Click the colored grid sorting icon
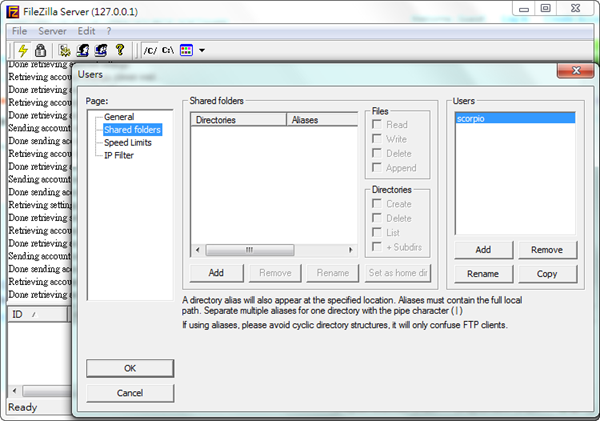The height and width of the screenshot is (421, 600). coord(186,49)
